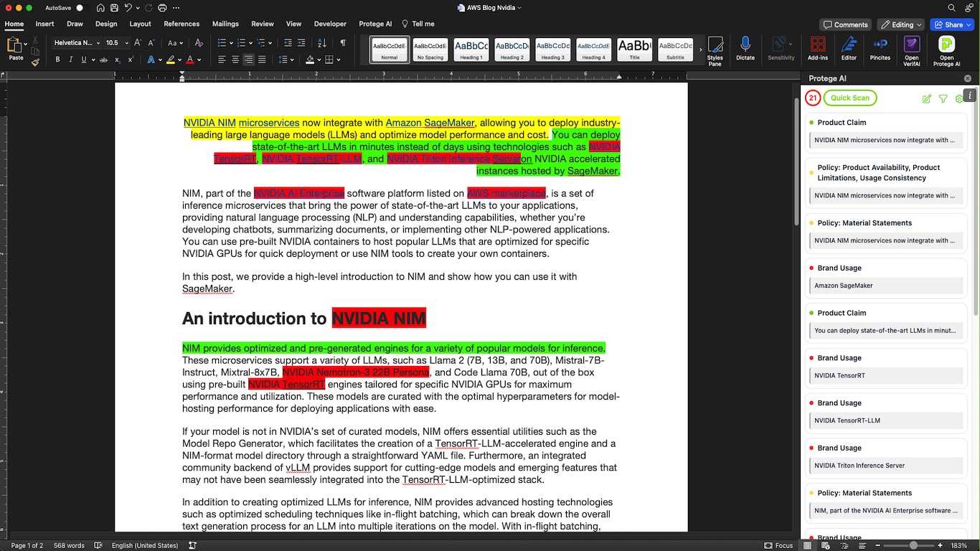The image size is (980, 551).
Task: Open the Home icon in the title bar
Action: click(x=99, y=8)
